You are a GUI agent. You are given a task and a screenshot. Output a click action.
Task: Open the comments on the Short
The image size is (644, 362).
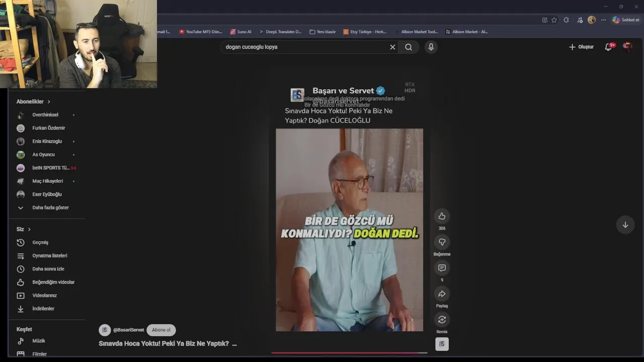[x=442, y=268]
